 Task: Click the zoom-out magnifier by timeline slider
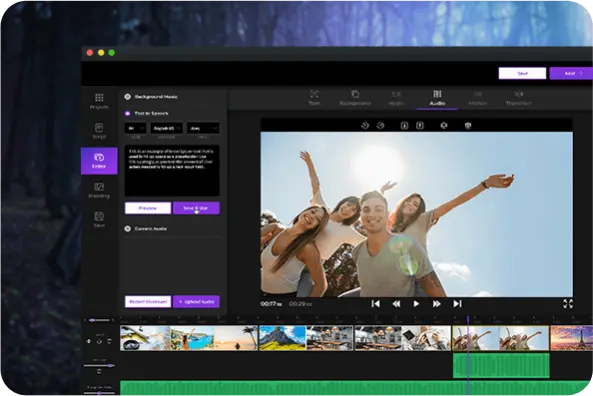85,320
